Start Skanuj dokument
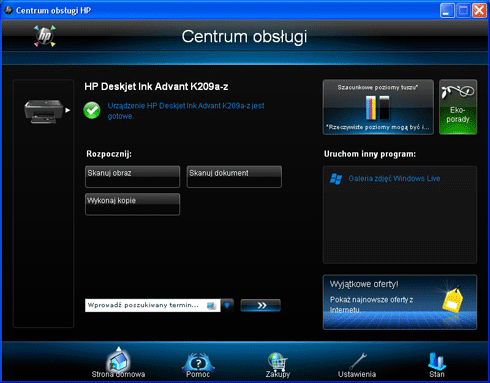Screen dimensions: 490x383 pos(234,177)
